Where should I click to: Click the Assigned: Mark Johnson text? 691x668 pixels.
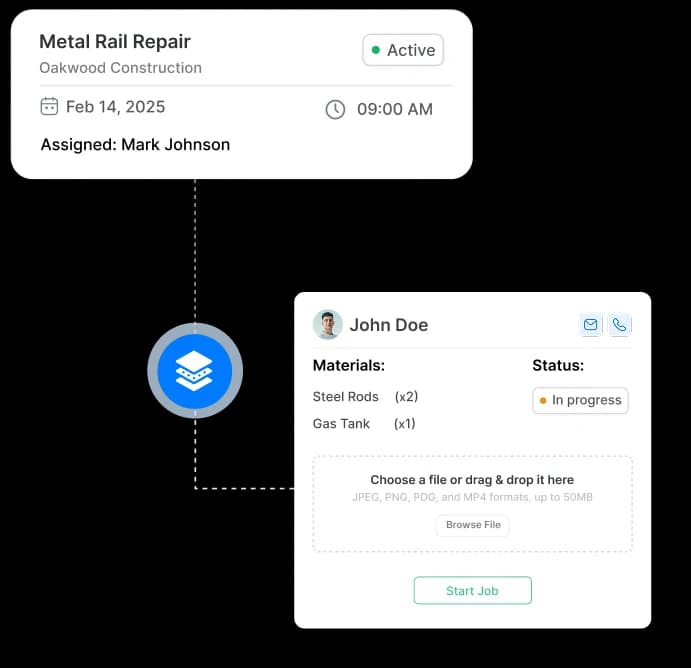pos(135,145)
